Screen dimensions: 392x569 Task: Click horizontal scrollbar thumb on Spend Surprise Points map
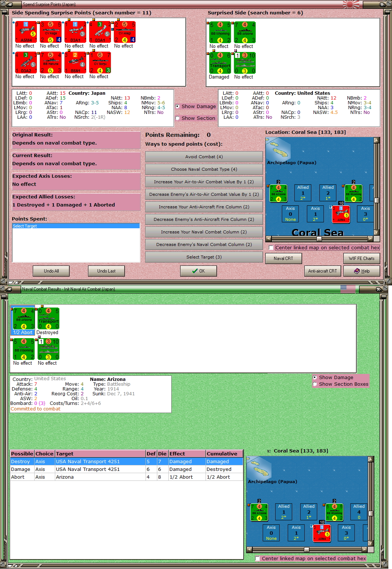click(319, 239)
